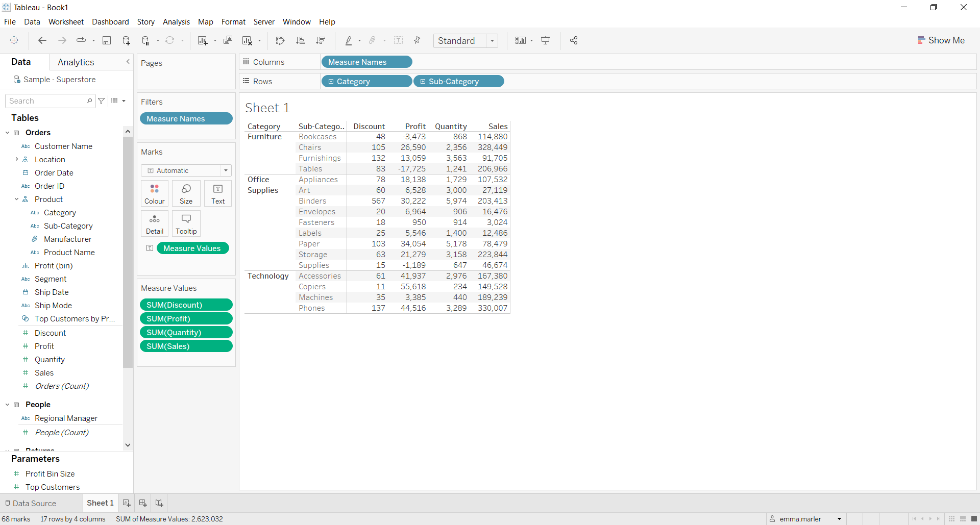980x525 pixels.
Task: Open the Show Me panel
Action: point(942,40)
